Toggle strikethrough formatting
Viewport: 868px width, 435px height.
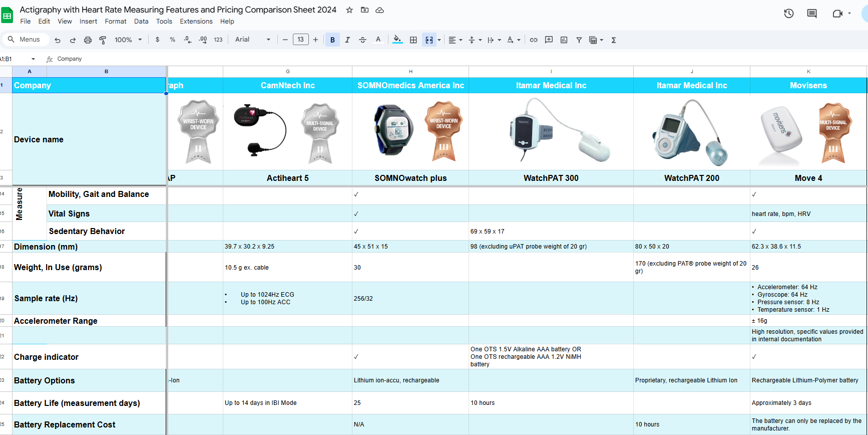pyautogui.click(x=363, y=40)
